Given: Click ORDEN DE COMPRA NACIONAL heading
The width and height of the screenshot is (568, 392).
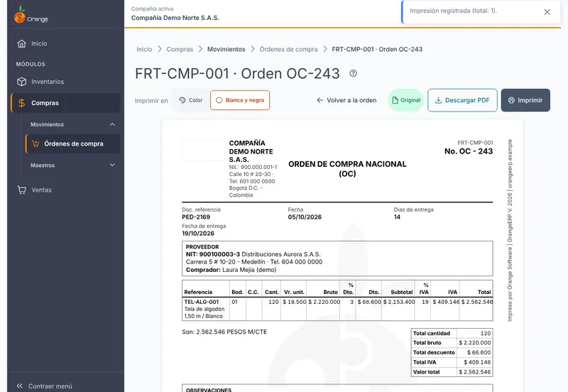Looking at the screenshot, I should 347,169.
